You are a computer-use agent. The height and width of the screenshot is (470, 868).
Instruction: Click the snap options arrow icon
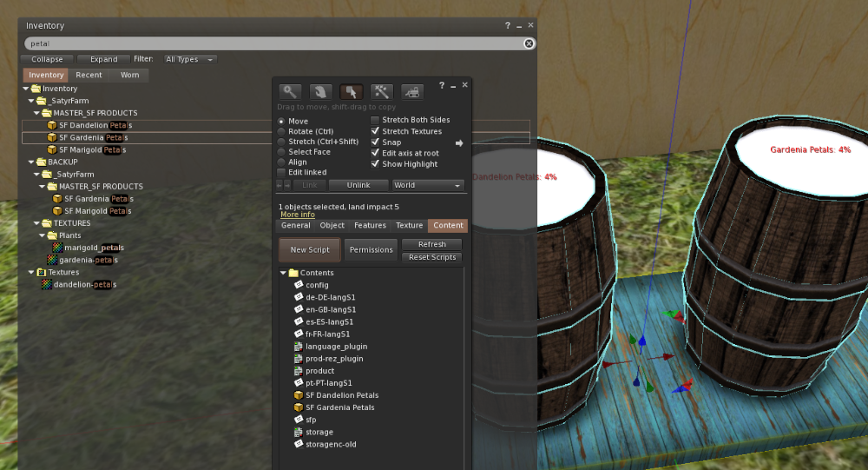click(x=459, y=142)
